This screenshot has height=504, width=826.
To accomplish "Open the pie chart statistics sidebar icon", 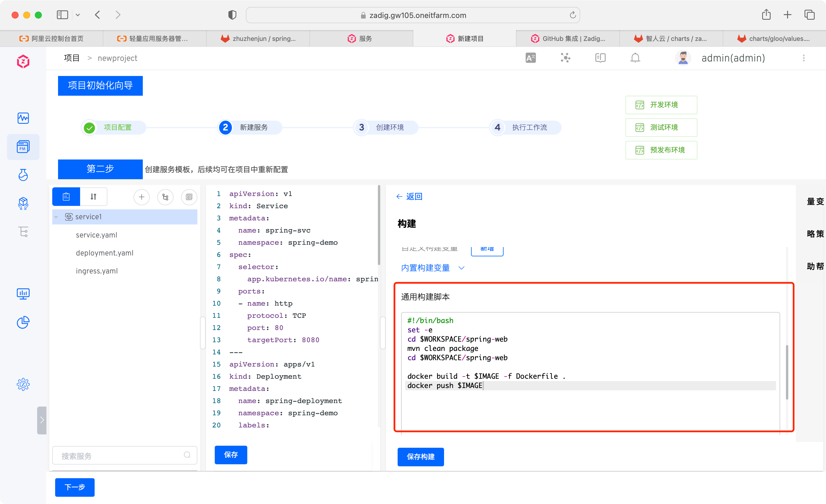I will click(x=23, y=322).
